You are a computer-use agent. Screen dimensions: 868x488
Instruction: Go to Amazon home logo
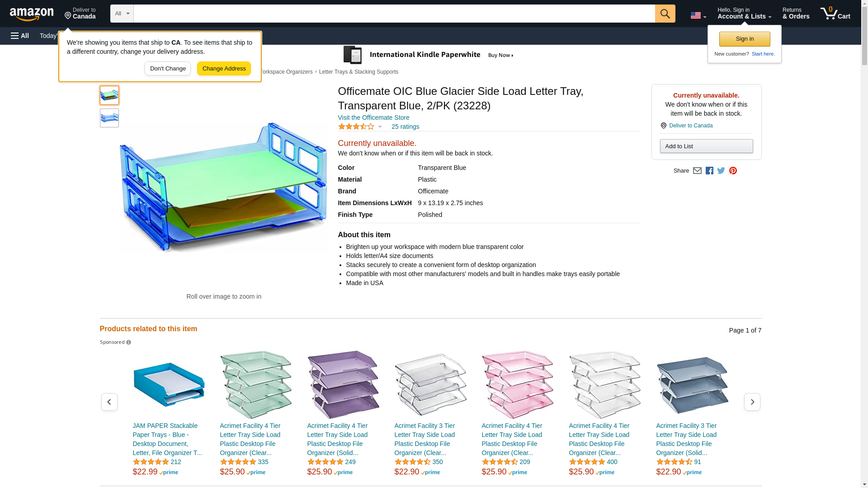tap(32, 14)
